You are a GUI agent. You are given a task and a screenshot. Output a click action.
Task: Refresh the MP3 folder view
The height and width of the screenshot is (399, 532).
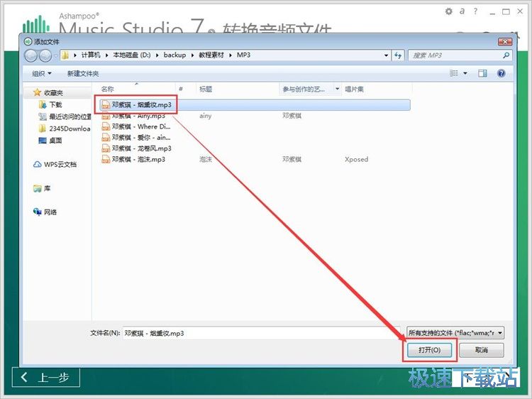[398, 55]
